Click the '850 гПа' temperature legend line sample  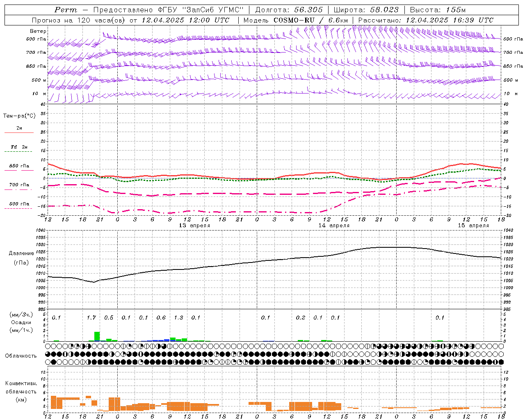pyautogui.click(x=19, y=170)
